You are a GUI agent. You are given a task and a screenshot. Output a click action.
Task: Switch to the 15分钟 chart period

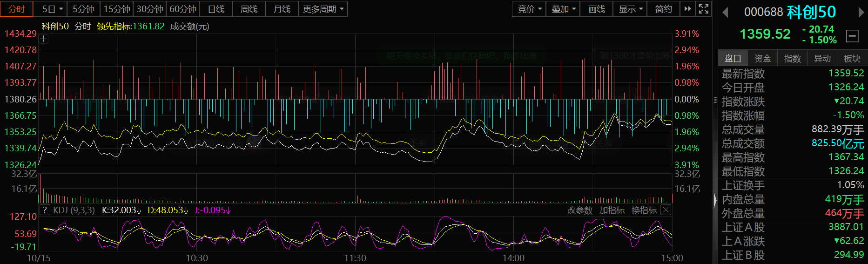click(x=117, y=9)
